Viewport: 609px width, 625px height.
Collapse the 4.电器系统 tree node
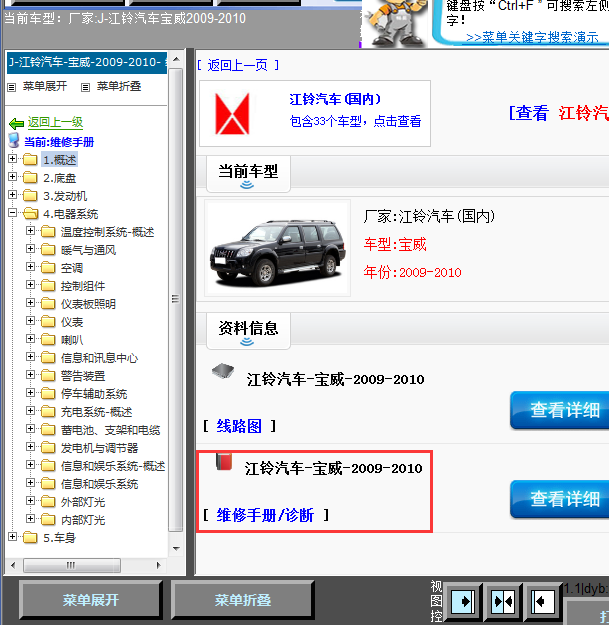pos(12,212)
